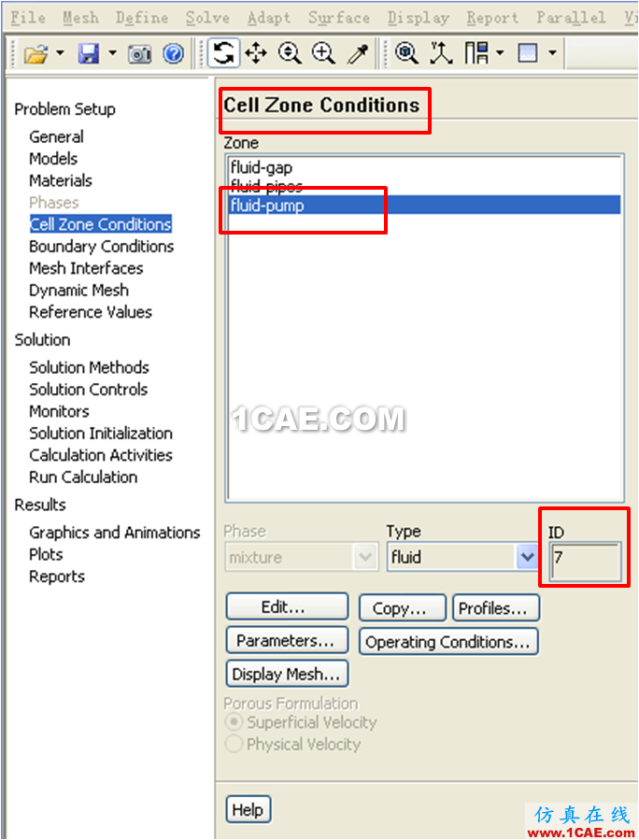Click the Copy... button
The image size is (639, 840).
coord(403,608)
